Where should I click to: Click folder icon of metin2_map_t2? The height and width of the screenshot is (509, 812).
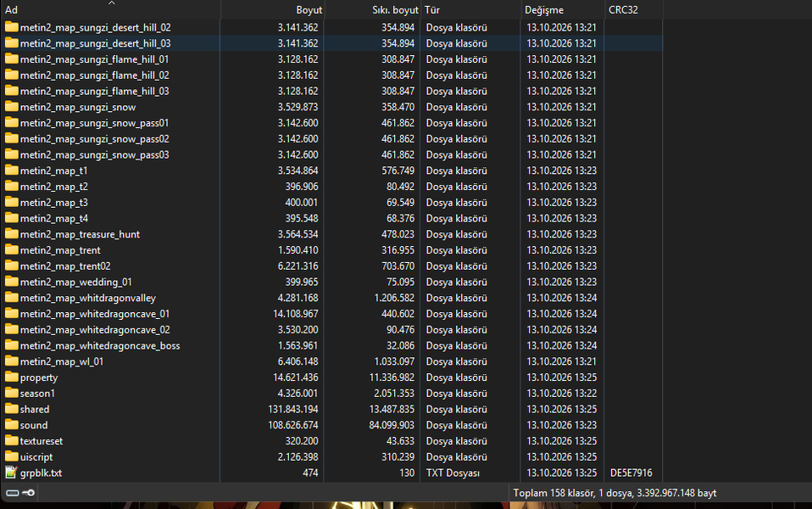(x=11, y=186)
